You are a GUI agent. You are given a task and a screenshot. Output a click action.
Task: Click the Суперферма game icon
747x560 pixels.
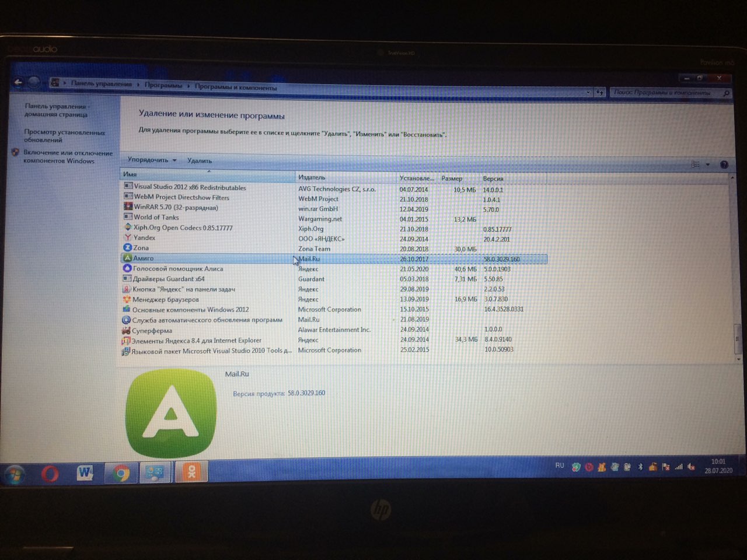click(x=126, y=330)
